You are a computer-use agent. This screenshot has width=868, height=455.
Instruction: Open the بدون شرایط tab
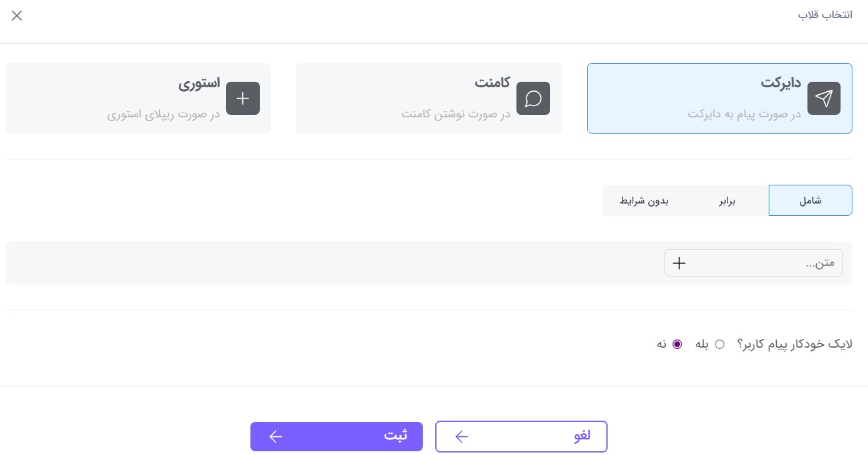[645, 200]
